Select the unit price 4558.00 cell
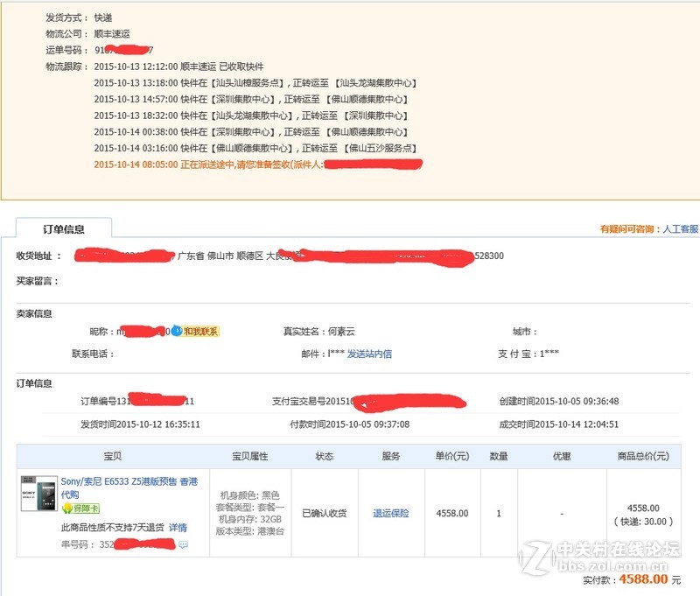Image resolution: width=700 pixels, height=596 pixels. (x=452, y=514)
